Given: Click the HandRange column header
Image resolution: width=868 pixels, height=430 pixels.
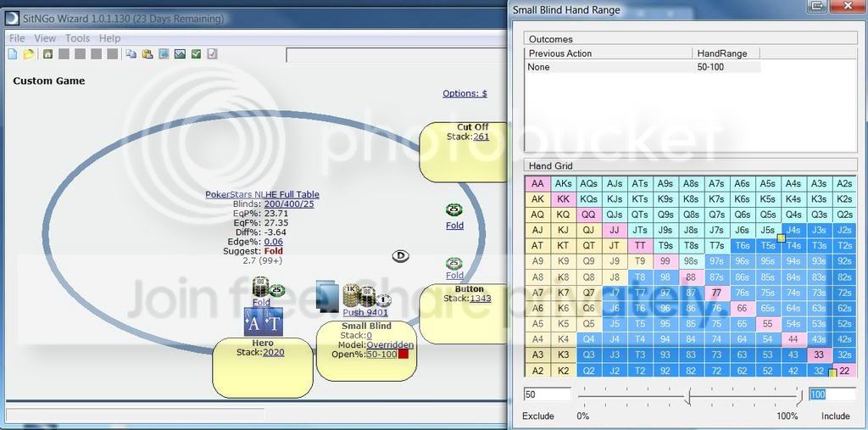Looking at the screenshot, I should point(726,53).
